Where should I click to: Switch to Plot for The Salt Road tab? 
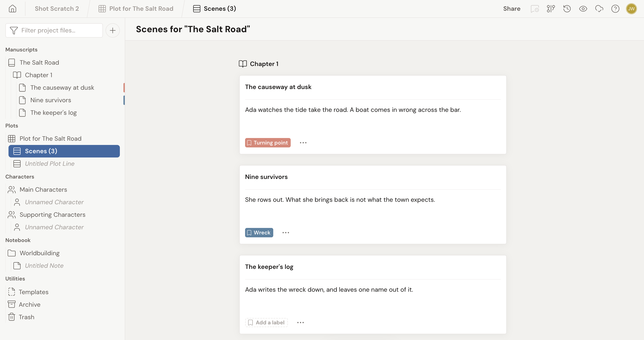click(x=136, y=9)
